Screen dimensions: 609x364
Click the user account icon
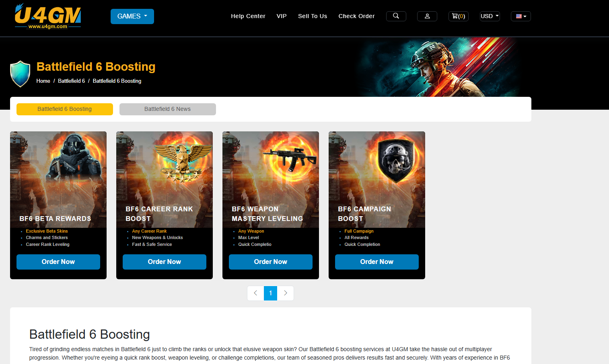click(x=427, y=16)
